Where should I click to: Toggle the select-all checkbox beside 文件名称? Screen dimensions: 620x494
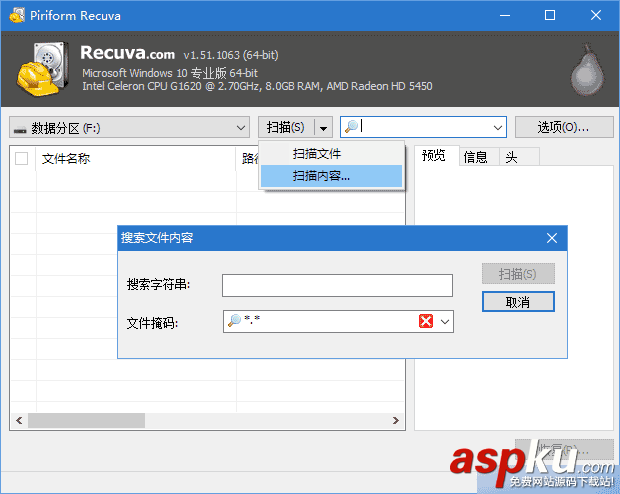[21, 159]
